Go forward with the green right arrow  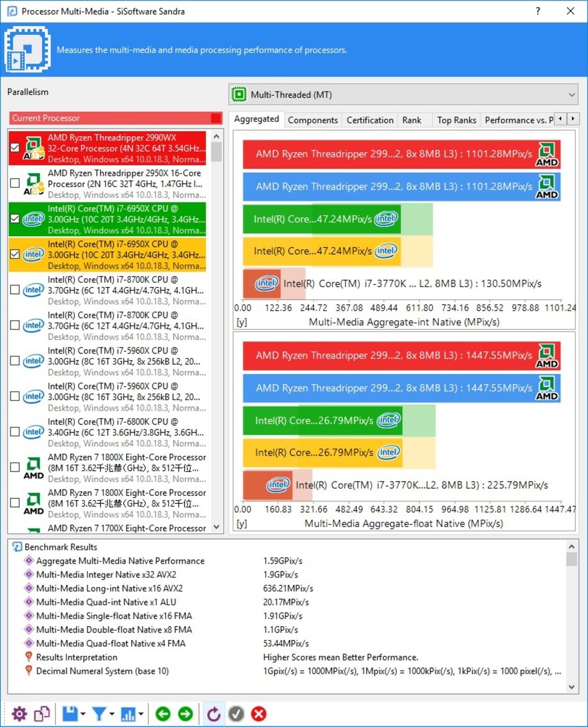tap(185, 713)
